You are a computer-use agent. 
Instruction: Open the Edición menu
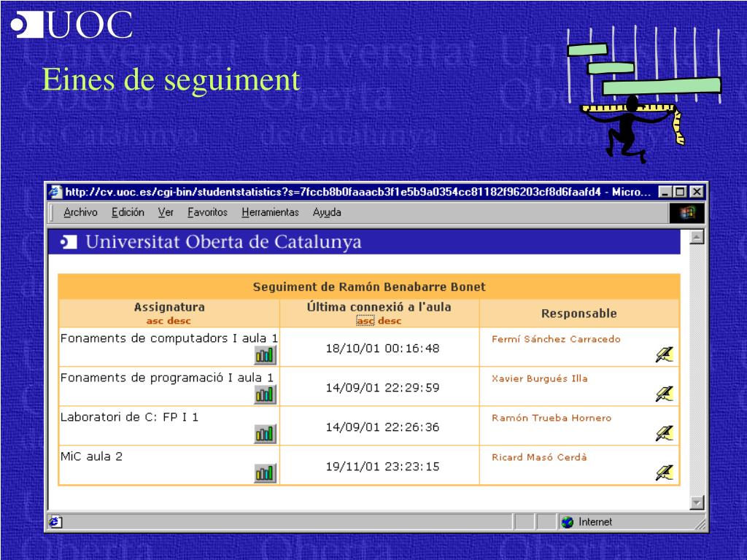click(x=128, y=212)
